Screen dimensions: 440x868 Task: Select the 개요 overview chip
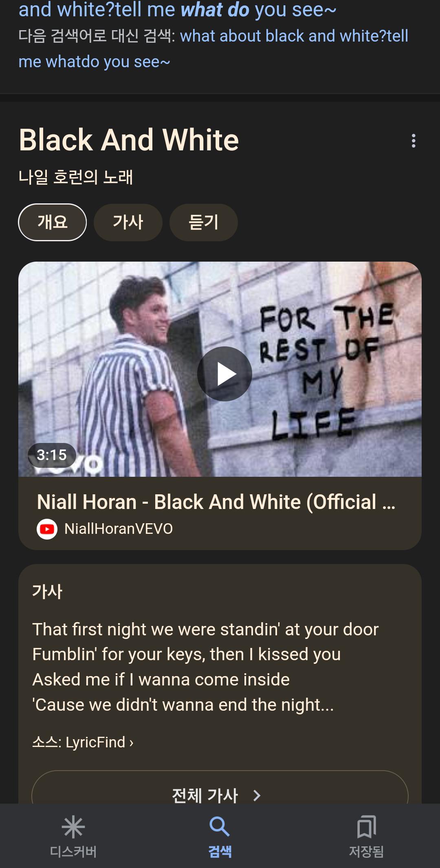click(53, 222)
